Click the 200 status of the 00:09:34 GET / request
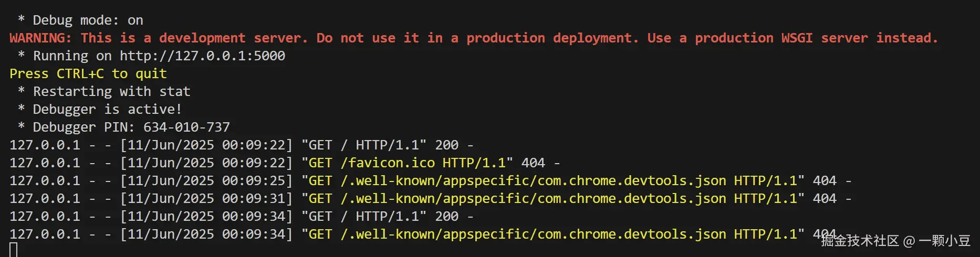This screenshot has height=257, width=980. pos(447,216)
